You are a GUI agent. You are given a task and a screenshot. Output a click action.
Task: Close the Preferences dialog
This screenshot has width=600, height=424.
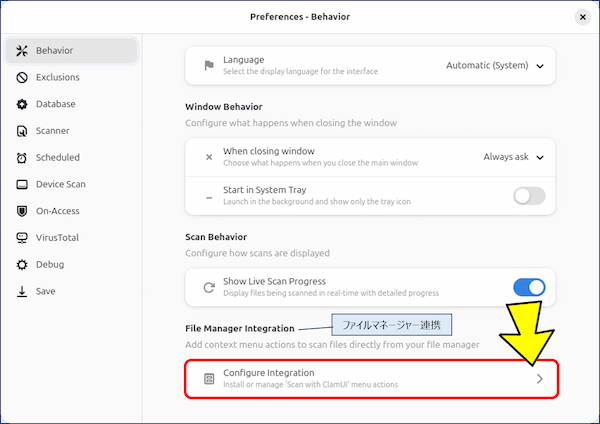point(582,17)
